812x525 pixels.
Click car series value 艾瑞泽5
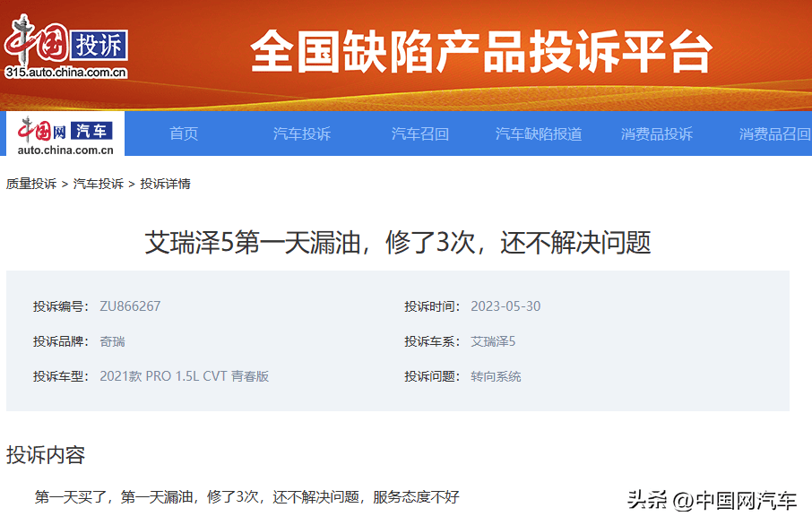tap(492, 341)
